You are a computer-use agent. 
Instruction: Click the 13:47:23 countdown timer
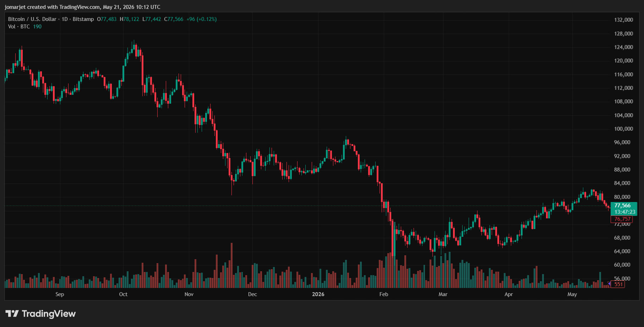click(624, 212)
